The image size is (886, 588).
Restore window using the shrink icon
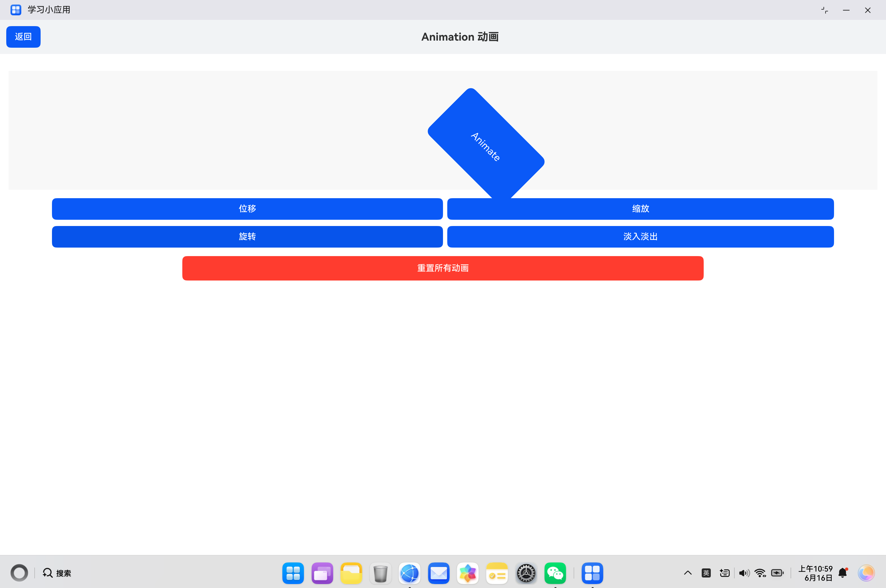pos(824,10)
